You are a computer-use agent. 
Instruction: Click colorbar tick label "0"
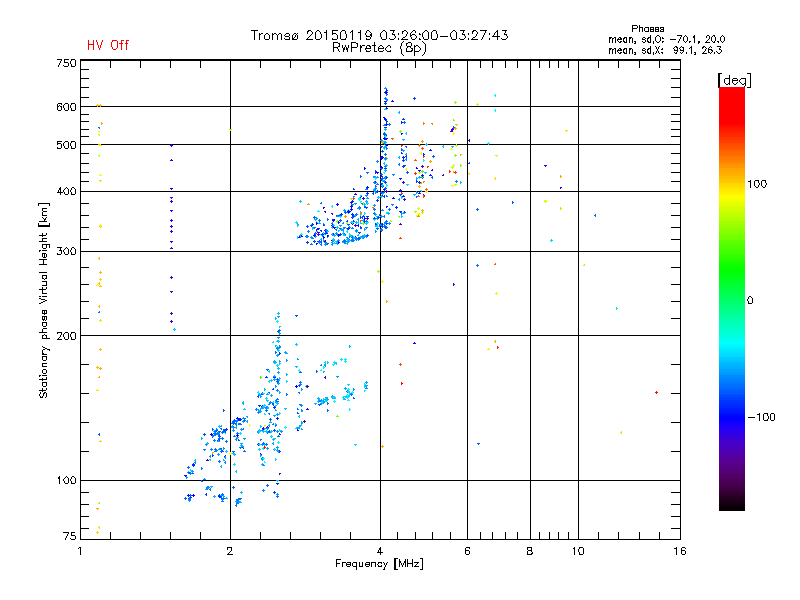[x=750, y=301]
